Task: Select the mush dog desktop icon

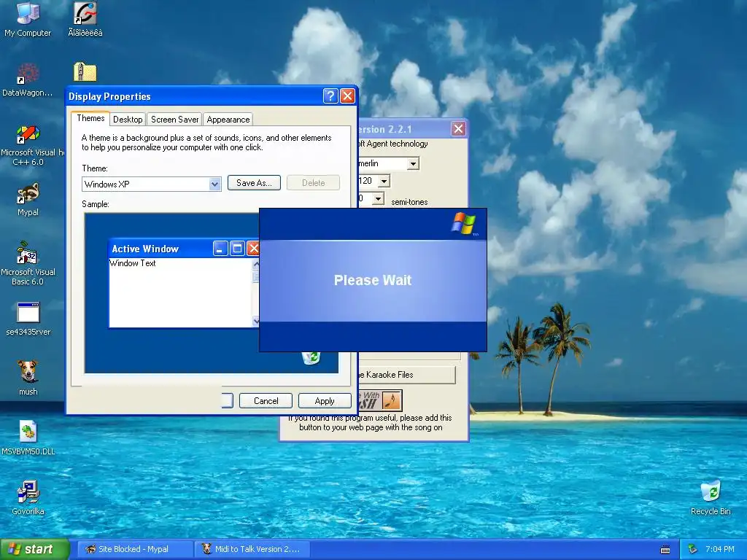Action: [28, 378]
